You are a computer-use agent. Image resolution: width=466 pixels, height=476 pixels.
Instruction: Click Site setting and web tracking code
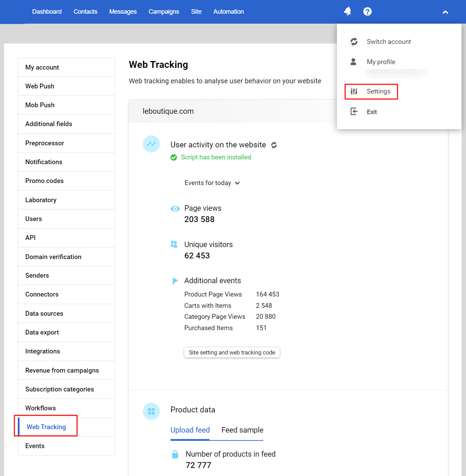pos(232,353)
